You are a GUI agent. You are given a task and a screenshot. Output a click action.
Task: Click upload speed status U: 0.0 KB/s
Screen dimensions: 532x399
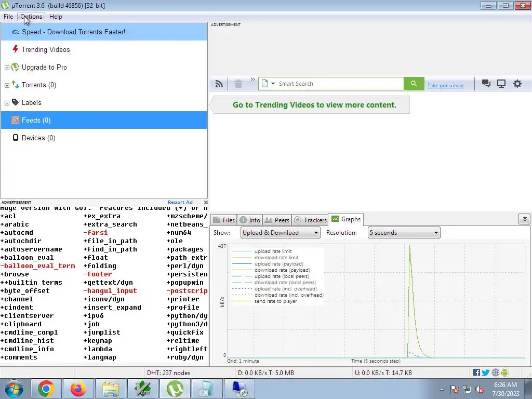point(383,373)
